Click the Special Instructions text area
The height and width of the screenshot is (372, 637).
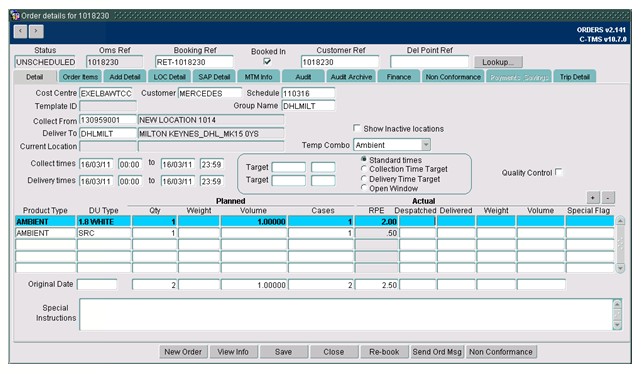(x=346, y=314)
